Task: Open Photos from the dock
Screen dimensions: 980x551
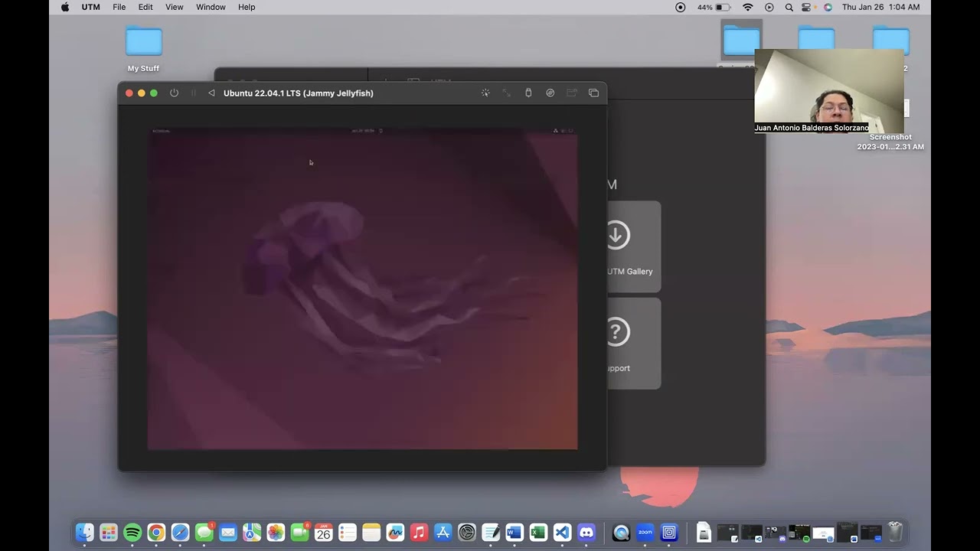Action: (276, 532)
